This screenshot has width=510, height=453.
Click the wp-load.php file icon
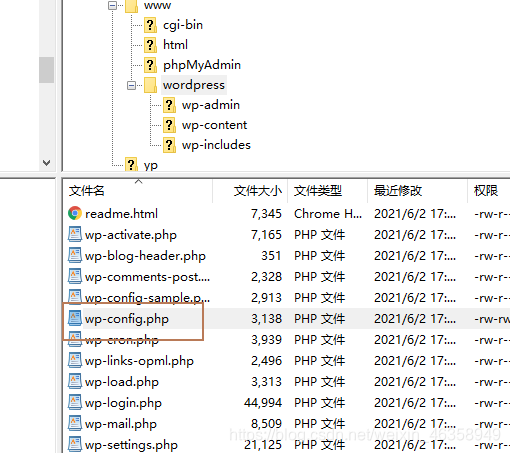pos(75,381)
